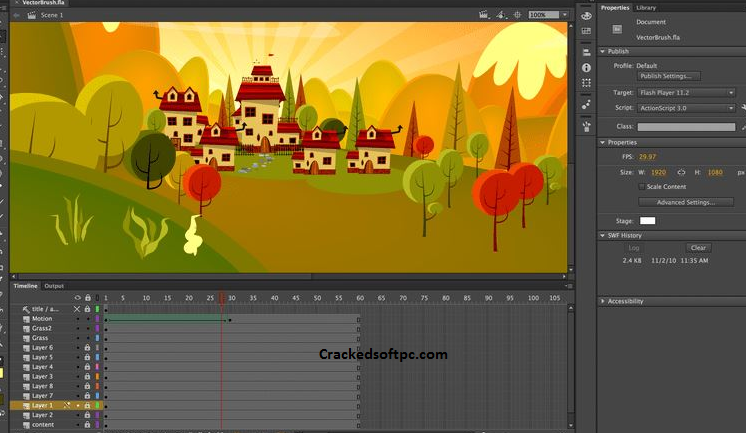
Task: Click the stage width value 1920
Action: coord(658,172)
